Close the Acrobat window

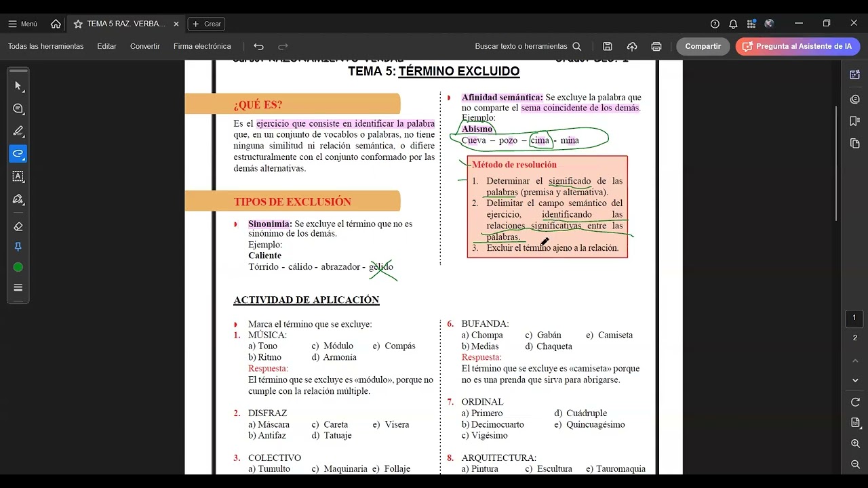click(x=854, y=23)
